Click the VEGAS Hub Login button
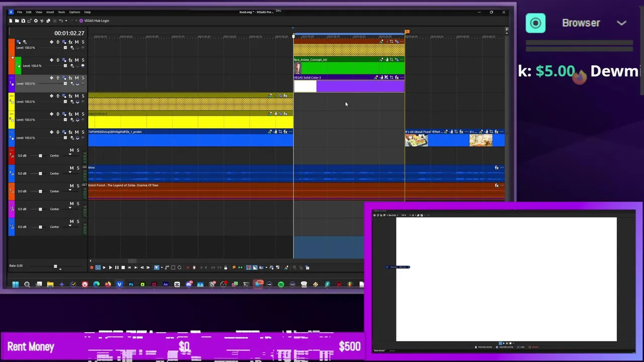The height and width of the screenshot is (362, 644). click(x=94, y=21)
